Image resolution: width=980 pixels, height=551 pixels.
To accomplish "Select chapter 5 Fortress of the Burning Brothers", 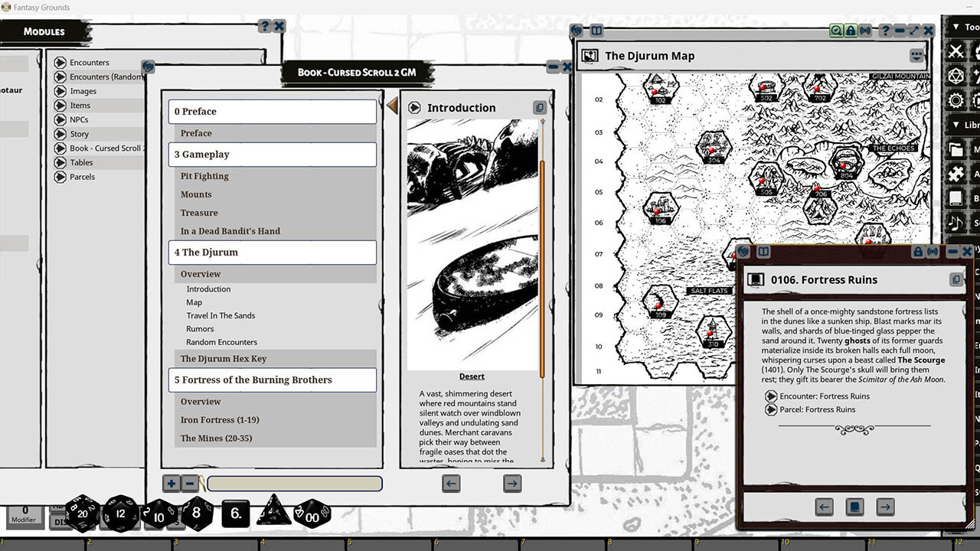I will click(272, 380).
